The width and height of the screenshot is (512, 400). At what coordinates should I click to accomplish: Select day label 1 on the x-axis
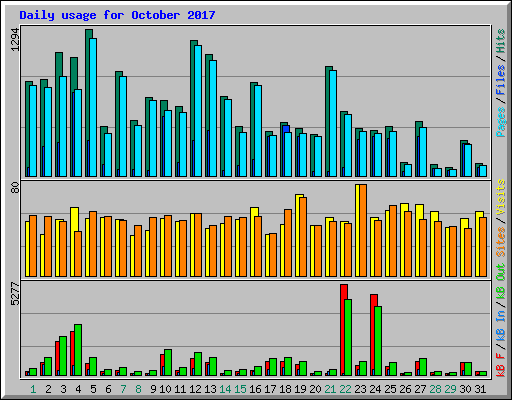pyautogui.click(x=33, y=389)
